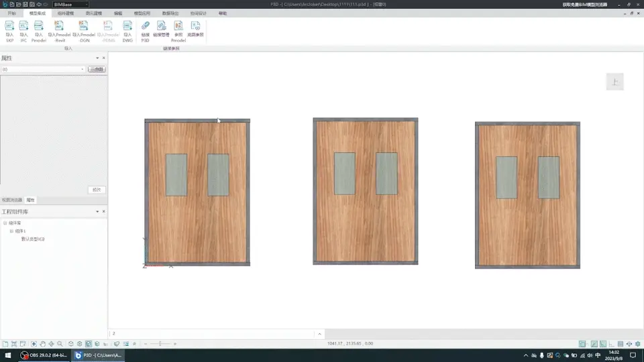Viewport: 644px width, 362px height.
Task: Switch to the 开始 ribbon tab
Action: coord(11,13)
